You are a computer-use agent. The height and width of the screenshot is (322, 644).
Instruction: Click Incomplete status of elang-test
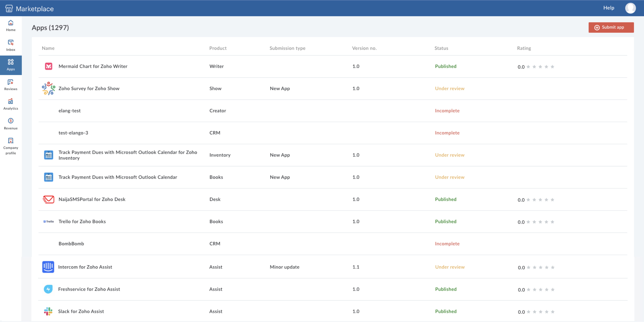tap(447, 111)
